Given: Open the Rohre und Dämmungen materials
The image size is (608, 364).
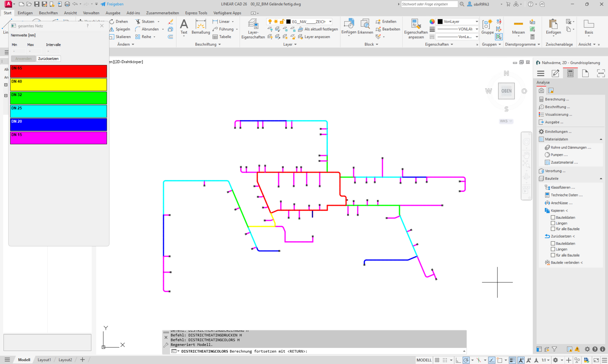Looking at the screenshot, I should 570,147.
